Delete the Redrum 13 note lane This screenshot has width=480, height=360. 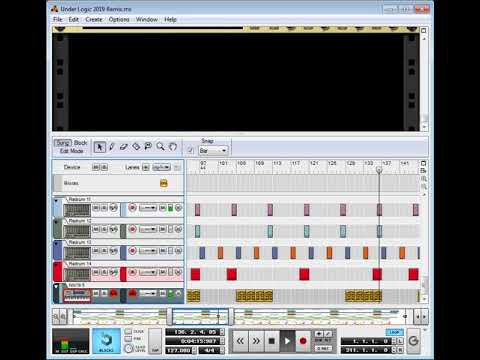click(178, 251)
